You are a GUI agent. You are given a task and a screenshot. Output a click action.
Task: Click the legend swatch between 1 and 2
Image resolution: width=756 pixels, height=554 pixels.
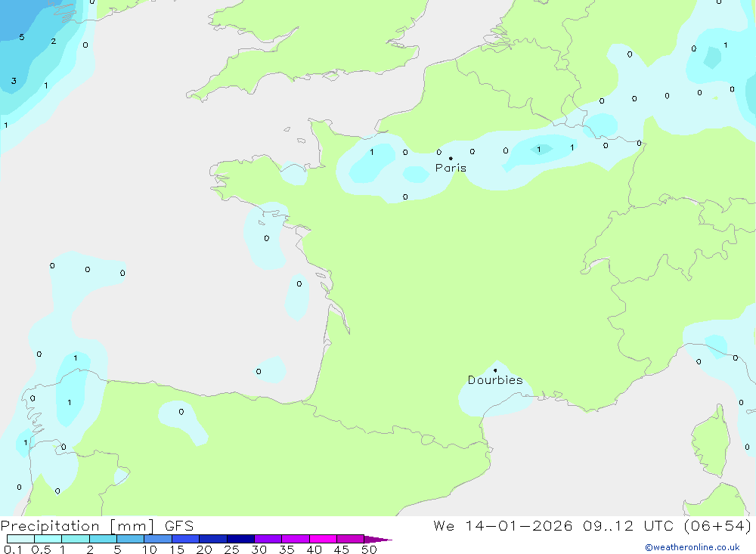point(76,539)
